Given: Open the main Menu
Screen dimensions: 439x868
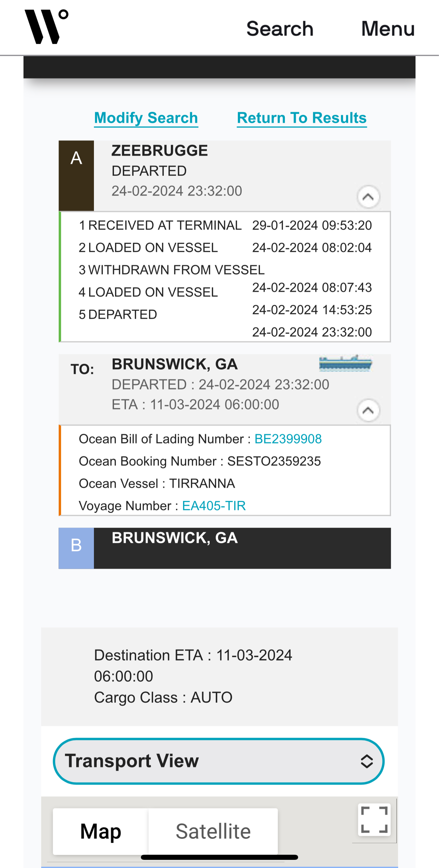Looking at the screenshot, I should (x=388, y=29).
